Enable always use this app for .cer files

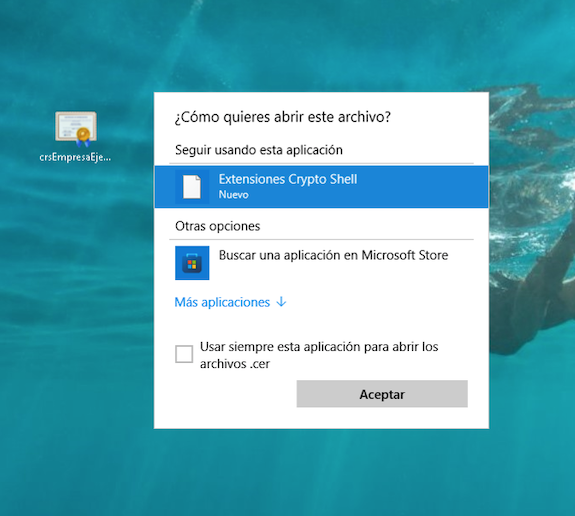pyautogui.click(x=184, y=354)
